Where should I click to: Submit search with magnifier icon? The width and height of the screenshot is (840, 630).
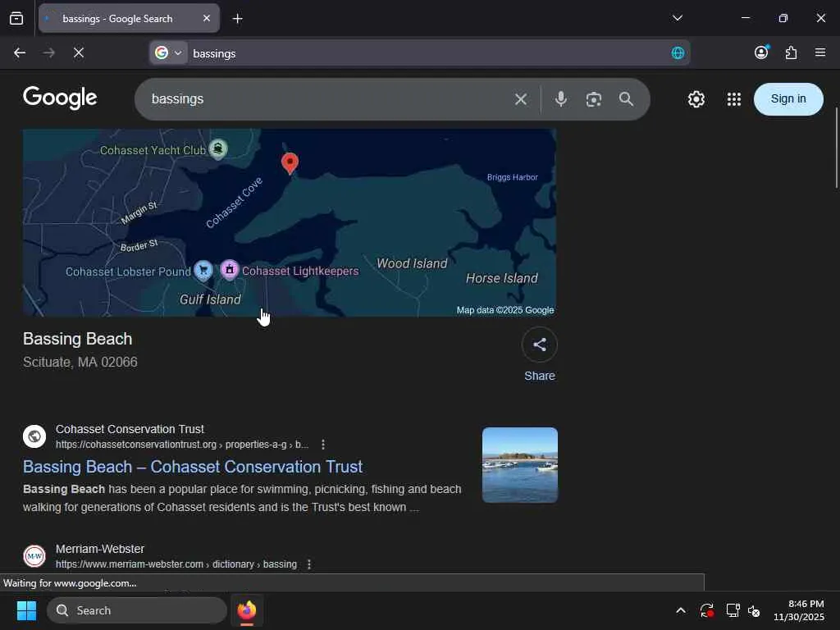pyautogui.click(x=626, y=99)
